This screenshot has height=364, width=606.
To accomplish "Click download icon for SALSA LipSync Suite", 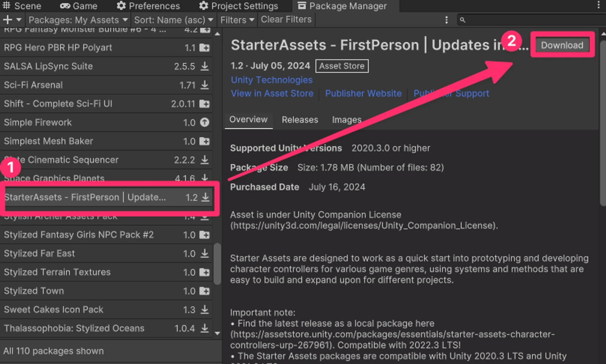I will pos(205,66).
